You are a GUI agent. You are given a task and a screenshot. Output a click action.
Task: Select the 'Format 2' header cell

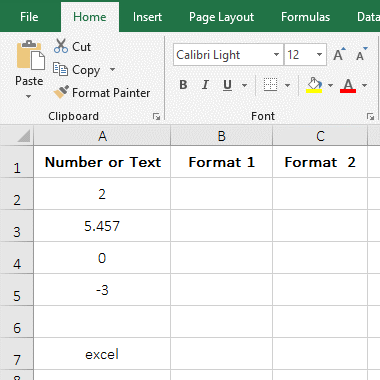click(x=320, y=162)
